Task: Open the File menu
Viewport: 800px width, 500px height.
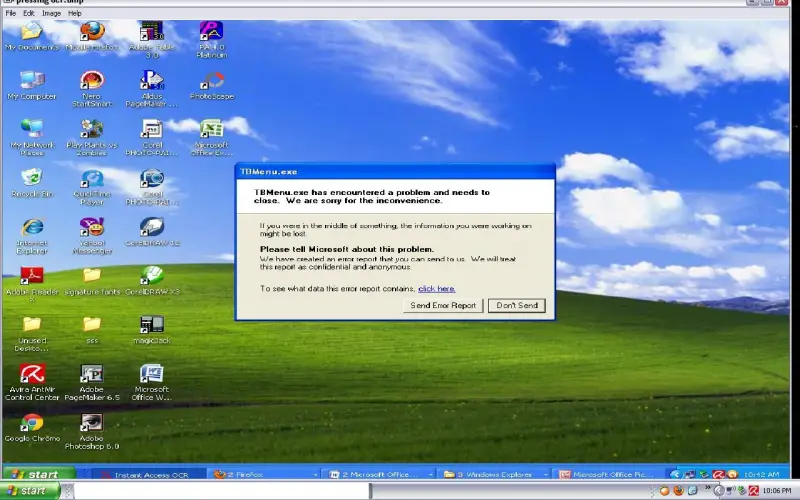Action: pyautogui.click(x=11, y=13)
